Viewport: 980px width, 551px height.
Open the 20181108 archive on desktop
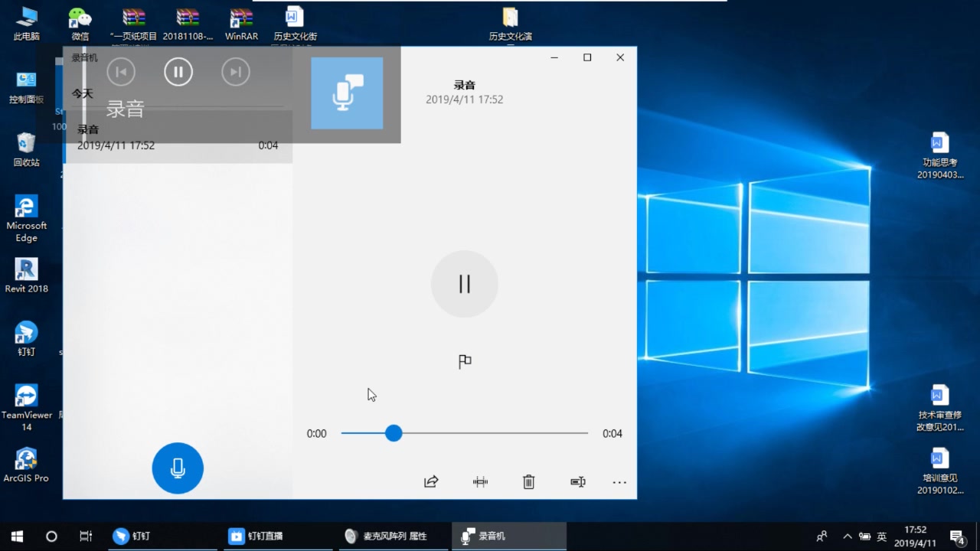point(188,24)
